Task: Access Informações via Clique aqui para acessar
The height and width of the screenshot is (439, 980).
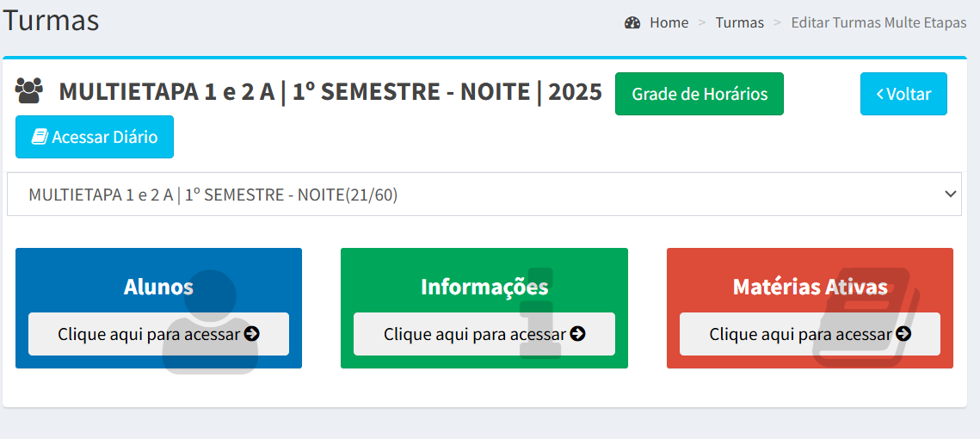Action: tap(484, 334)
